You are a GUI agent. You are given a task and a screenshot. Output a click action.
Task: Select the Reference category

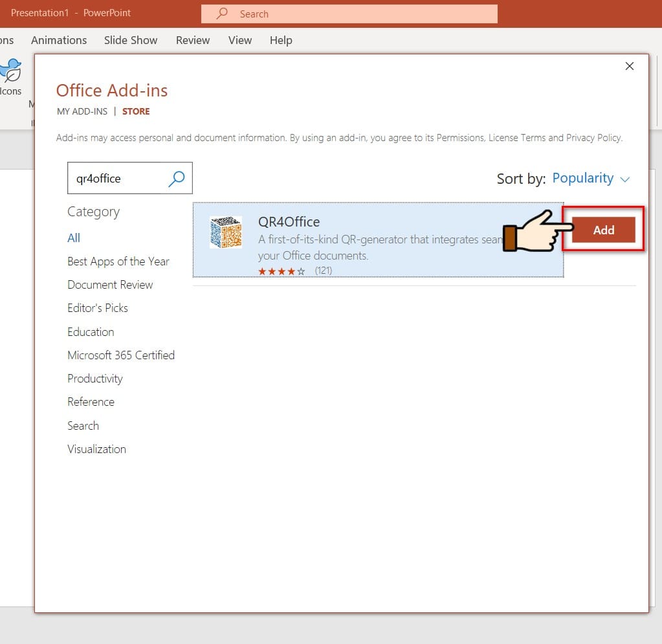pos(91,401)
